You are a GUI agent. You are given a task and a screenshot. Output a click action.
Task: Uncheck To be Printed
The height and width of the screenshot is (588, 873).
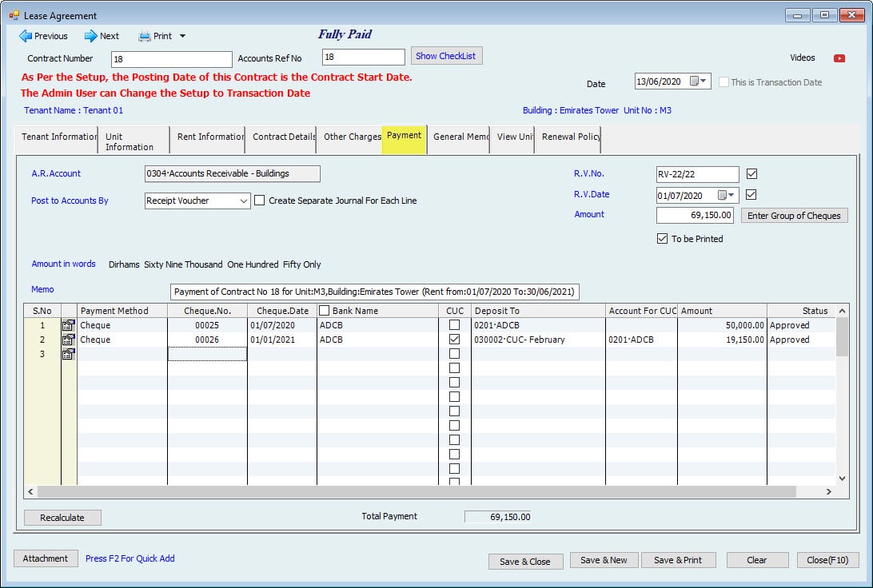(662, 239)
